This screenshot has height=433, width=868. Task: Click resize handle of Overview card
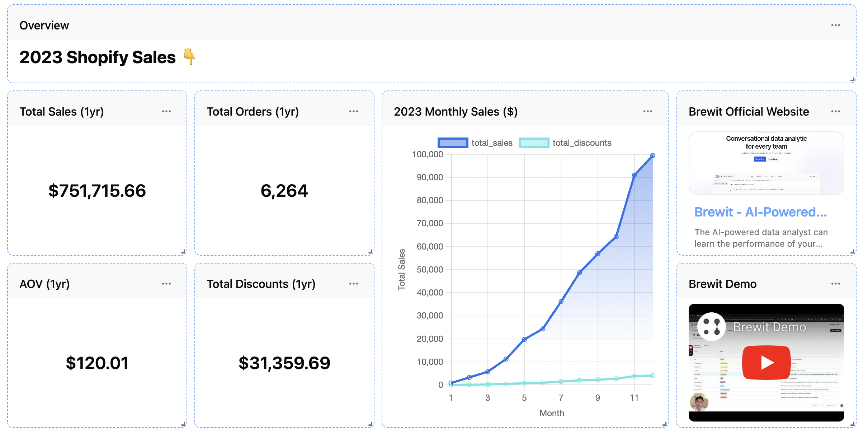(853, 79)
